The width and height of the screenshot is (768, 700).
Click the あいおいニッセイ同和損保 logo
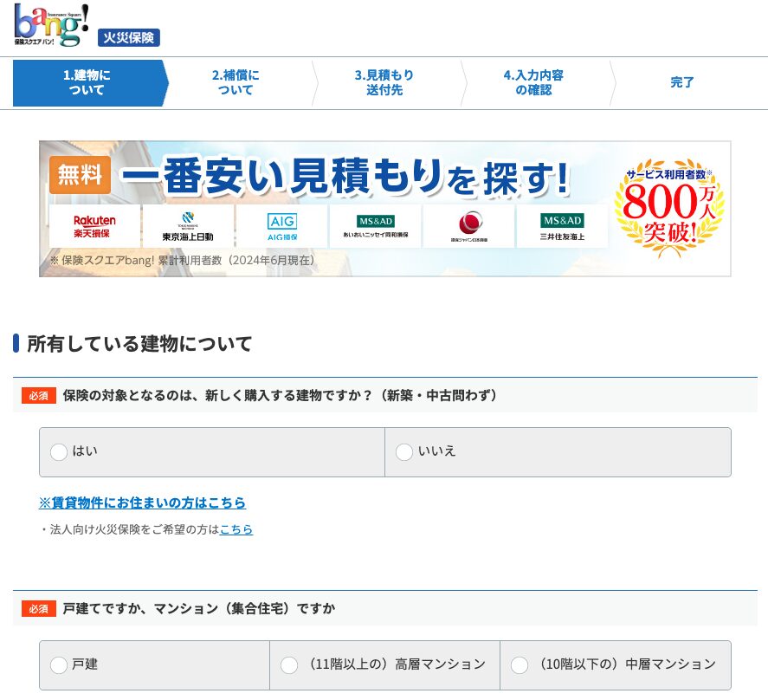click(x=375, y=227)
